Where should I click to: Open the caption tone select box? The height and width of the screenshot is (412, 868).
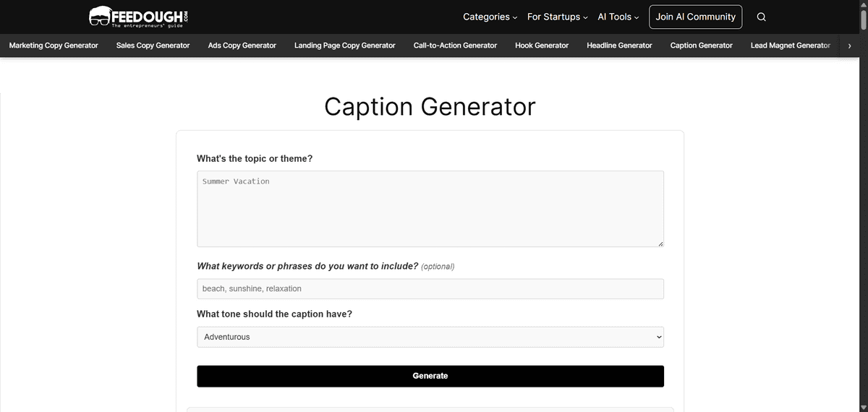click(430, 337)
